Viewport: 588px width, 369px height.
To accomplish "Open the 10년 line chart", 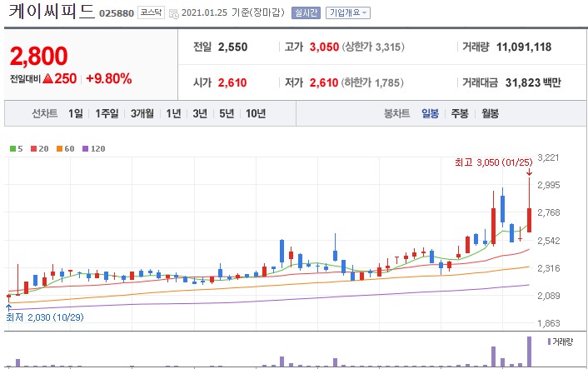I will [x=256, y=113].
